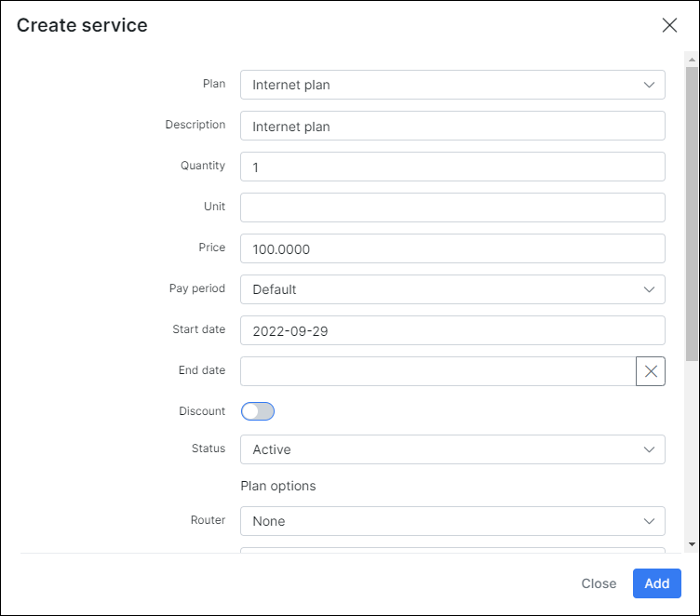Clear the End date with X icon

(x=651, y=371)
